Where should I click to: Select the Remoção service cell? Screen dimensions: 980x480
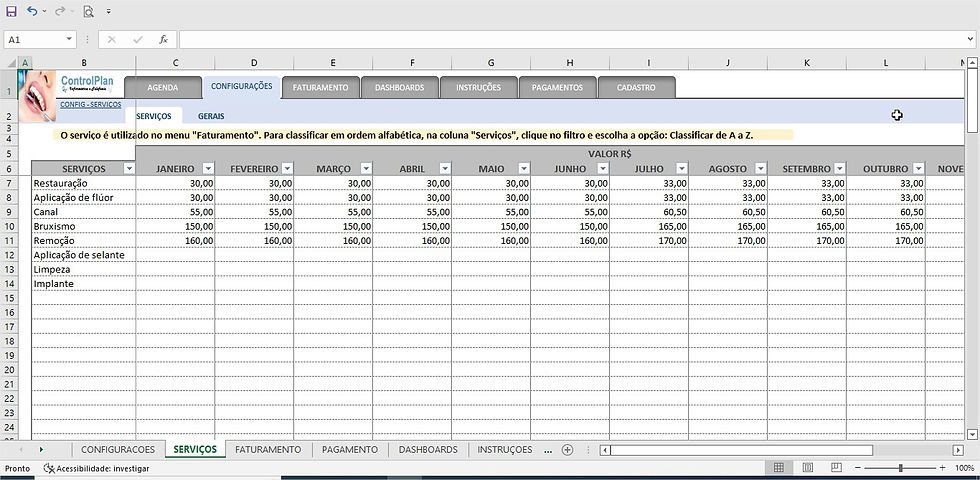point(84,241)
